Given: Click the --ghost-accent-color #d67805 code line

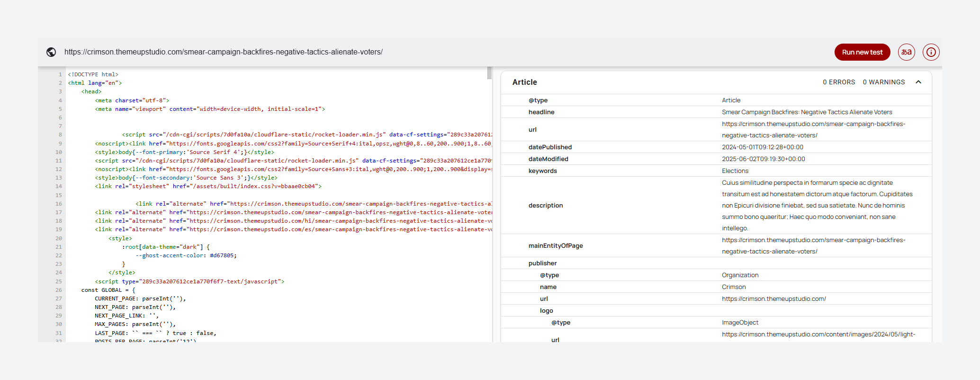Looking at the screenshot, I should point(186,255).
